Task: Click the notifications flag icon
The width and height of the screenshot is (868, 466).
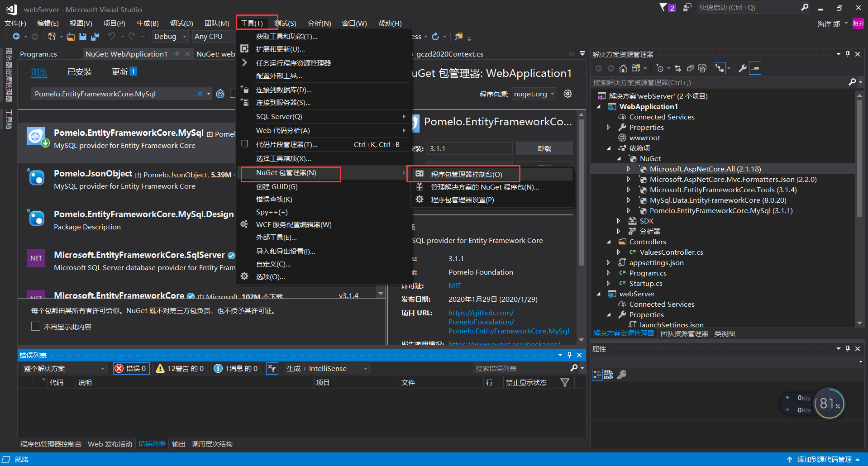Action: click(663, 7)
